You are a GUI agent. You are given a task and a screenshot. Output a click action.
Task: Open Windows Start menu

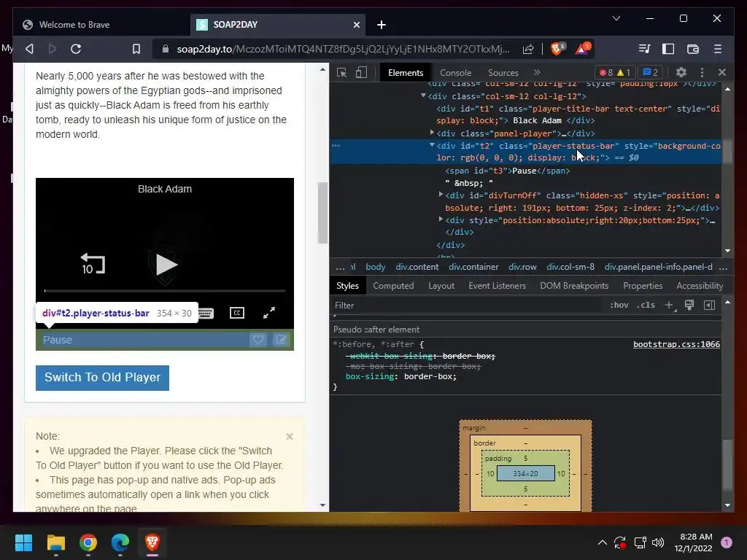point(23,542)
